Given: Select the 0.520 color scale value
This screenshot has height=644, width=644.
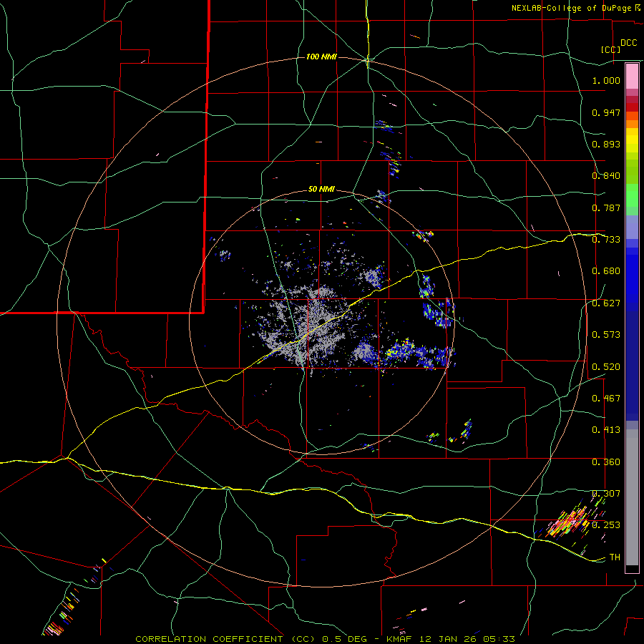Looking at the screenshot, I should click(x=606, y=367).
